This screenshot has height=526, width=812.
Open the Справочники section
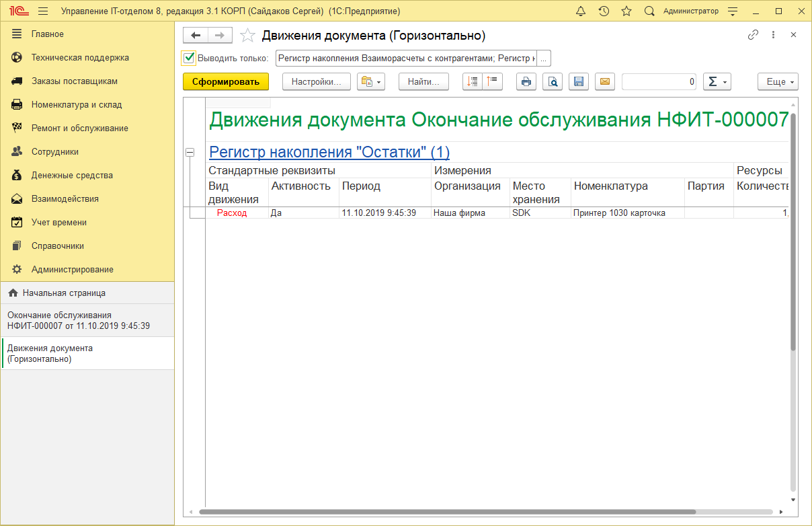(x=56, y=246)
